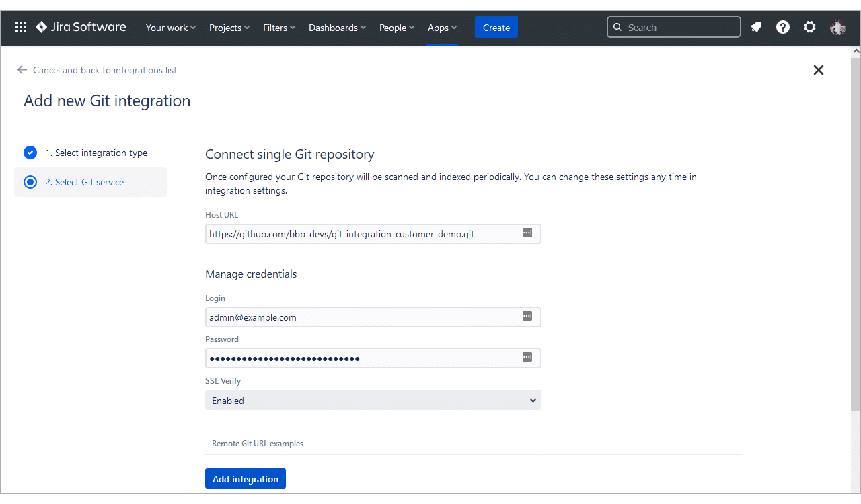Click password manager icon in Login field
Image resolution: width=861 pixels, height=504 pixels.
527,317
